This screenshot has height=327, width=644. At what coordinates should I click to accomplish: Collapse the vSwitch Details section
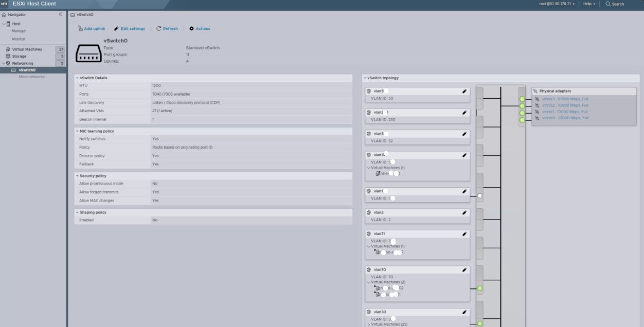click(77, 78)
